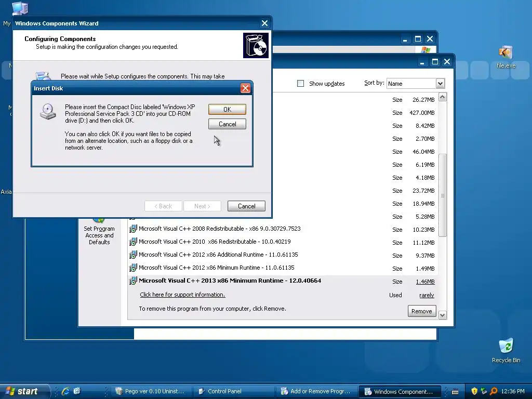Close the Insert Disk dialog with the red X
Screen dimensions: 532x399
(245, 88)
